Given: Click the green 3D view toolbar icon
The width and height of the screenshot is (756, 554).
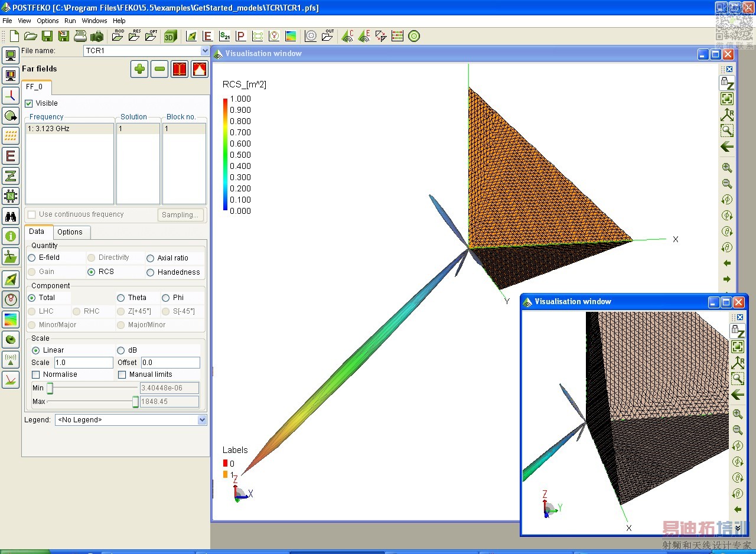Looking at the screenshot, I should pos(170,36).
